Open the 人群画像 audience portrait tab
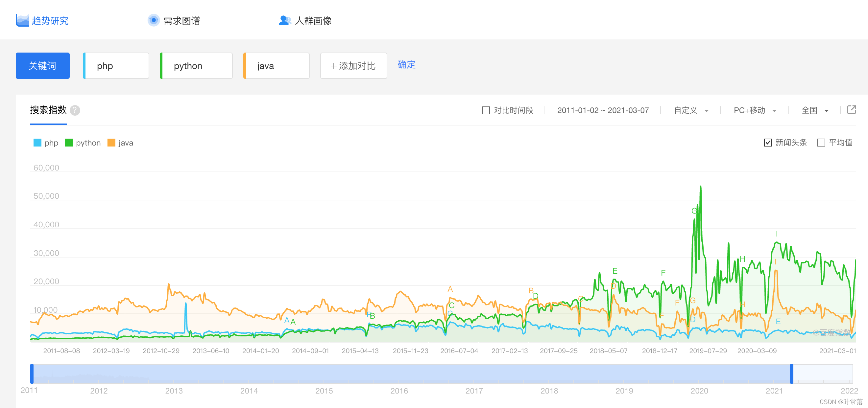 (305, 21)
